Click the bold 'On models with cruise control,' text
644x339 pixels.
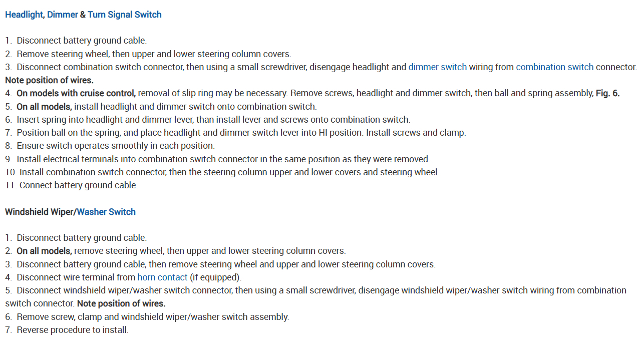point(76,93)
